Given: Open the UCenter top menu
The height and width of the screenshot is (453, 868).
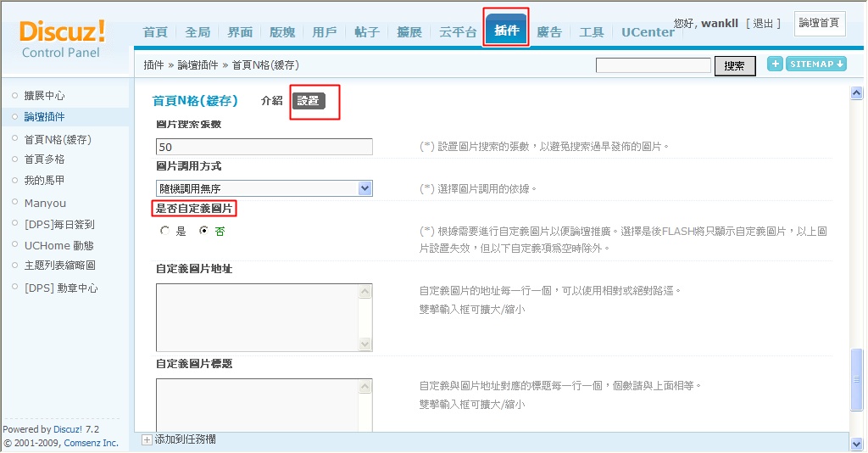Looking at the screenshot, I should pos(648,32).
